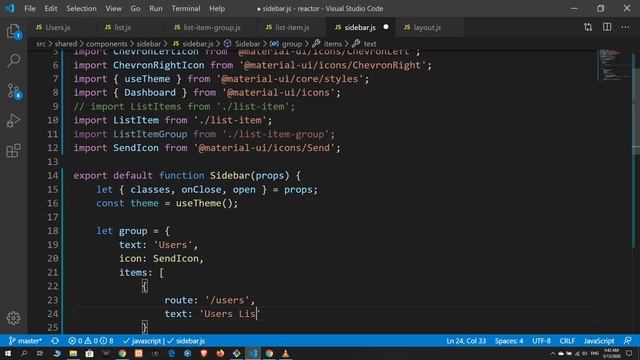Open Windows taskbar search
The image size is (640, 360).
24,353
